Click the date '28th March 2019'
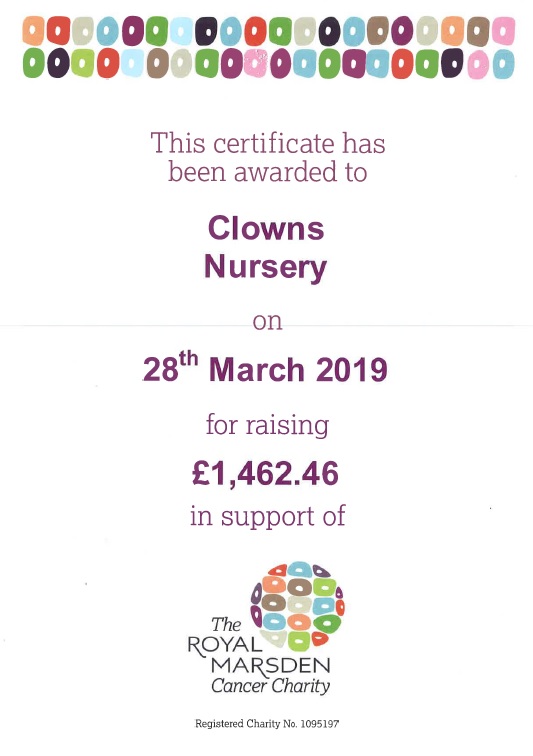 [265, 368]
